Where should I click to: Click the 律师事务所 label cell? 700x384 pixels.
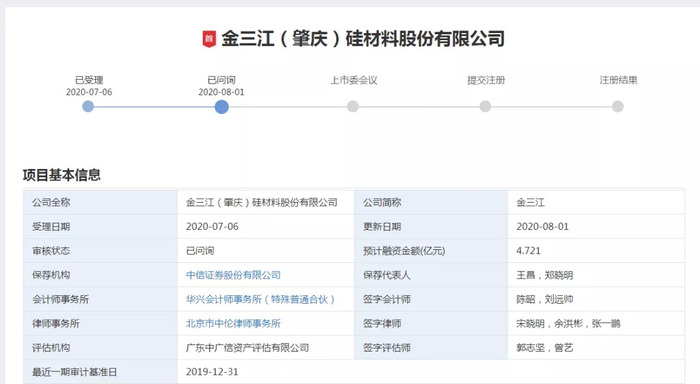point(100,323)
